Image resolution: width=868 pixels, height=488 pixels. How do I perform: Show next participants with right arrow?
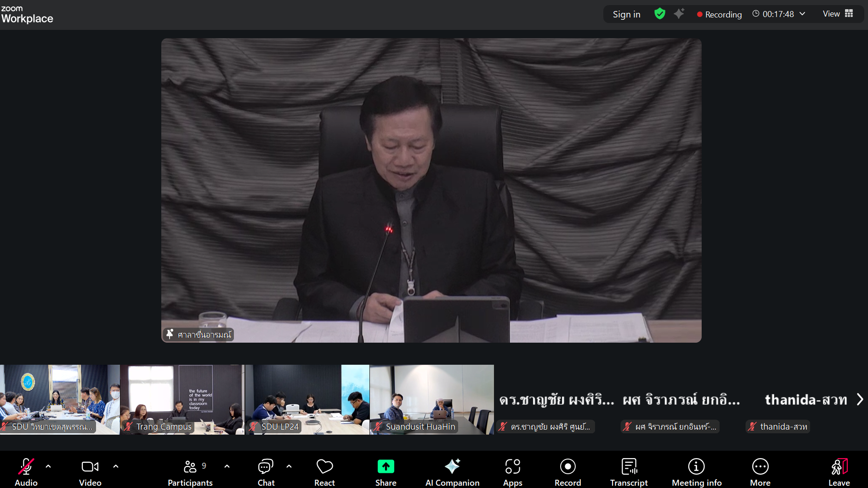tap(860, 399)
